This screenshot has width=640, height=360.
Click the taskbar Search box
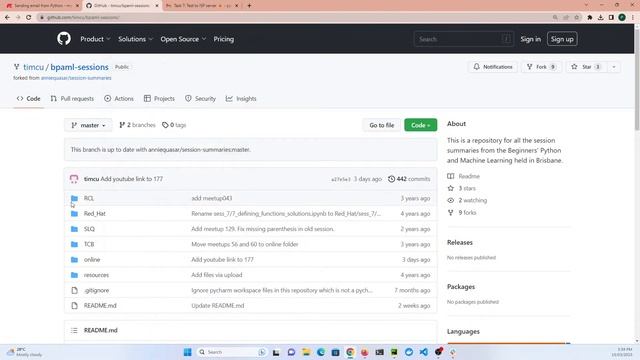231,352
